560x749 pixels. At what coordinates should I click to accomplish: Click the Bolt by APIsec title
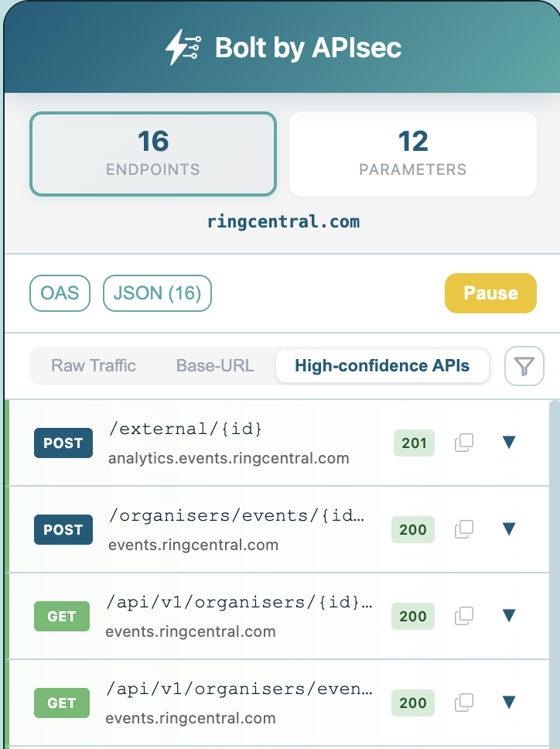tap(308, 47)
